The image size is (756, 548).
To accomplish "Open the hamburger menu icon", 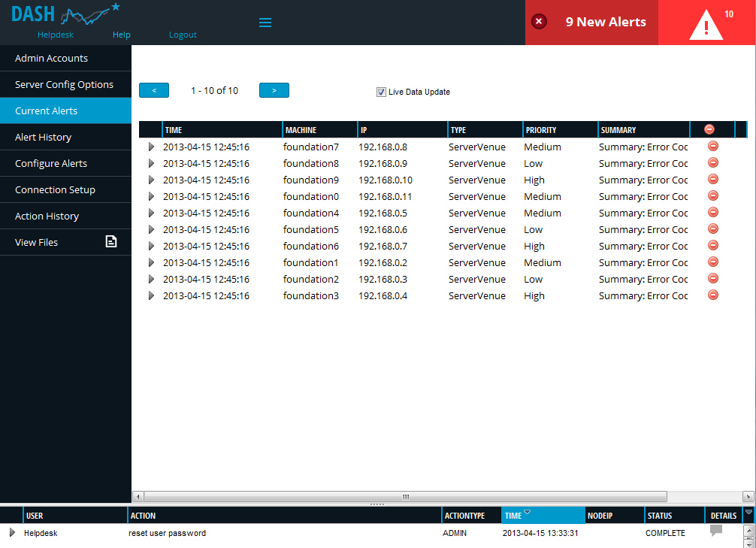I will 265,23.
